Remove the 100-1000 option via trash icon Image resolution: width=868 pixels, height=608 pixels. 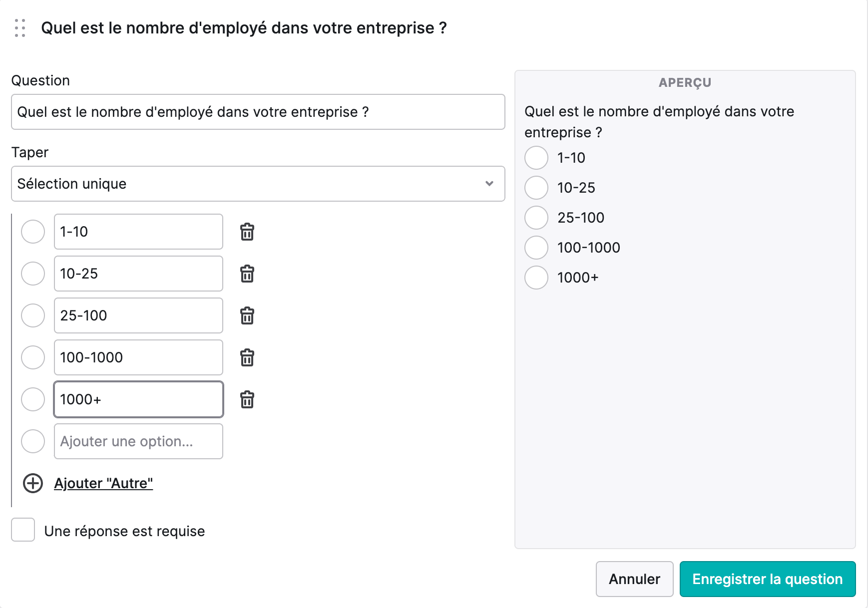click(x=247, y=357)
